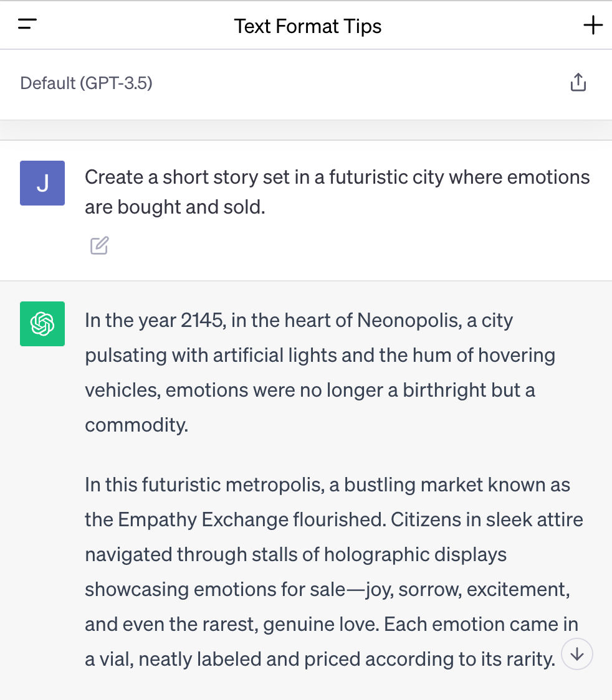Click the word Neonopolis in the response

(409, 320)
